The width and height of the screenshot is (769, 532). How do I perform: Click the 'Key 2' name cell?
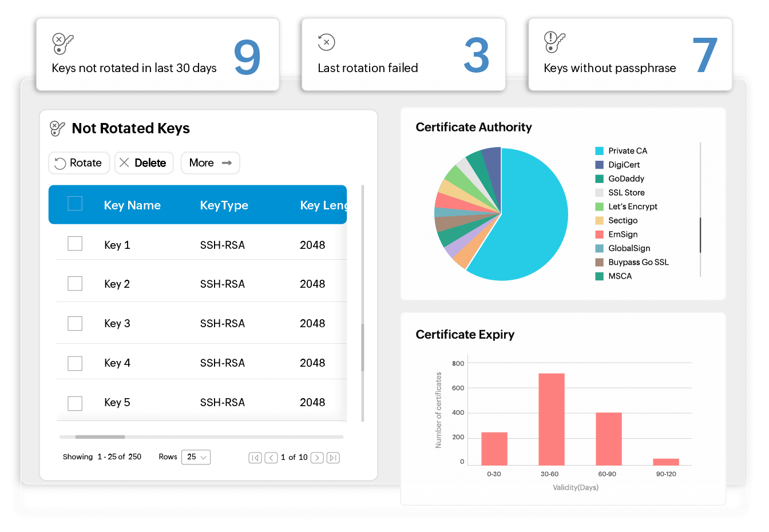[x=117, y=284]
